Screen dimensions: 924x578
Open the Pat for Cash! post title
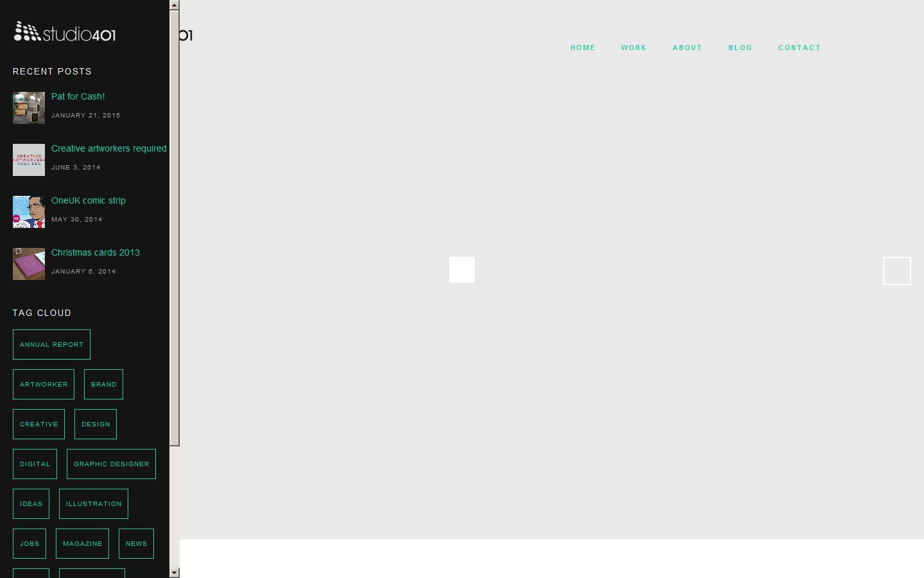[x=78, y=96]
